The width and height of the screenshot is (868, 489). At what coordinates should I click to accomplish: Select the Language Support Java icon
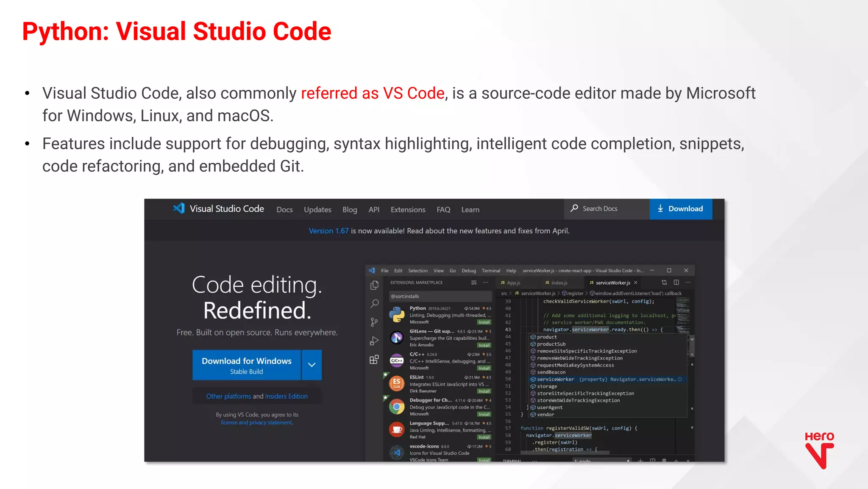(397, 430)
